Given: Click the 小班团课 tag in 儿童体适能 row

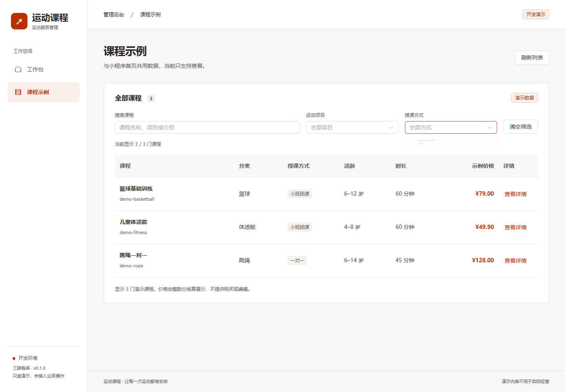Looking at the screenshot, I should [300, 227].
